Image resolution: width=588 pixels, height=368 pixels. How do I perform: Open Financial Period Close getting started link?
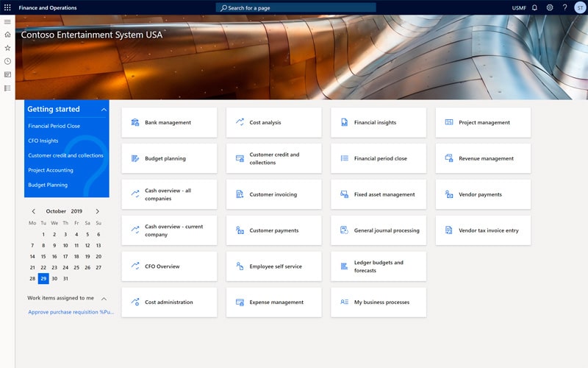54,126
